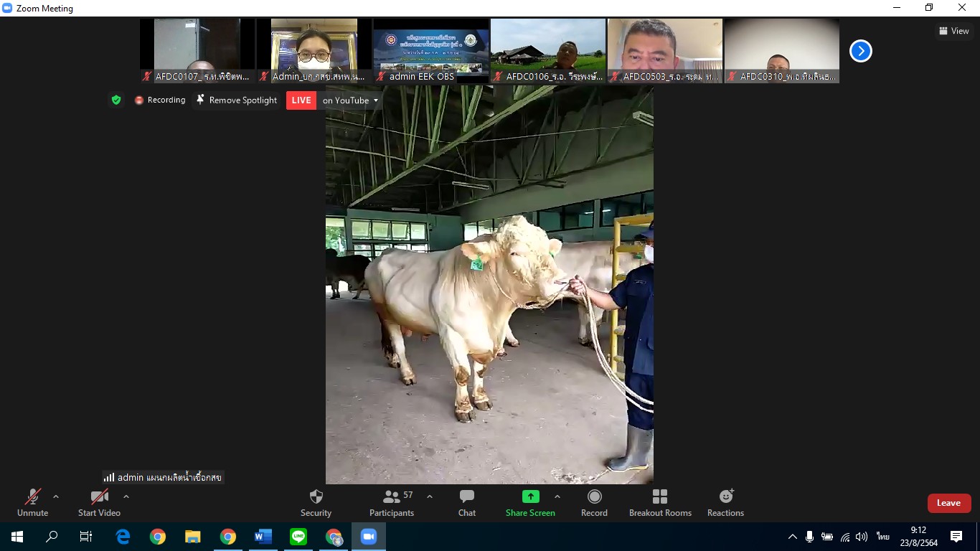Open Word from taskbar

(263, 537)
